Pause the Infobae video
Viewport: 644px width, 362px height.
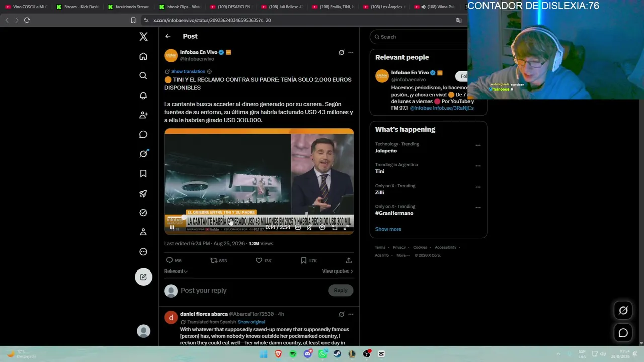click(172, 228)
